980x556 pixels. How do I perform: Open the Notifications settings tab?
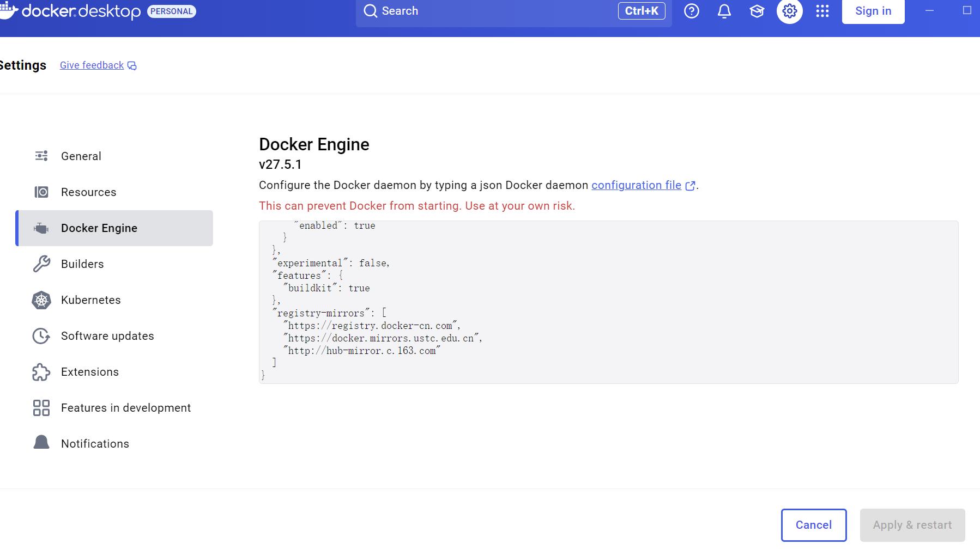pyautogui.click(x=114, y=444)
